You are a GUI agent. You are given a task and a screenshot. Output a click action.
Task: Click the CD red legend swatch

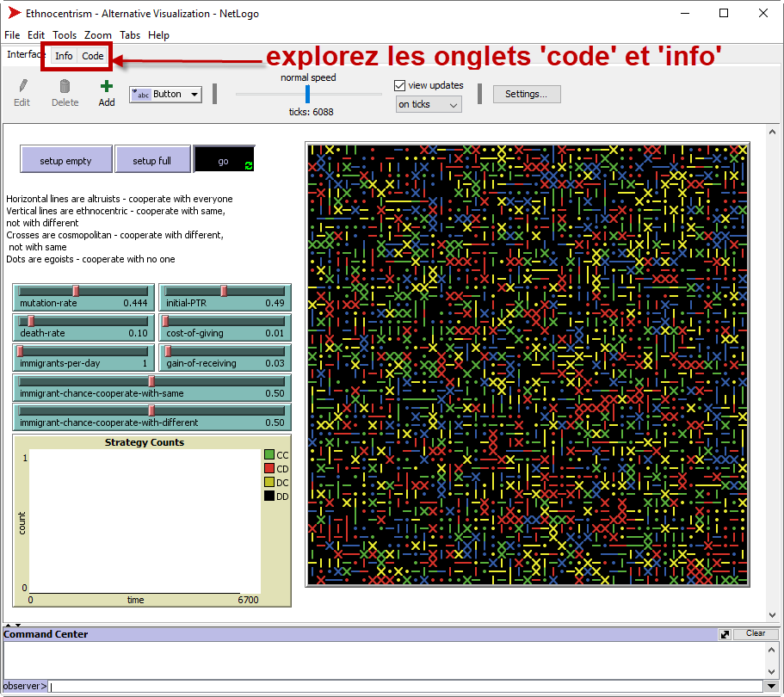[x=269, y=468]
